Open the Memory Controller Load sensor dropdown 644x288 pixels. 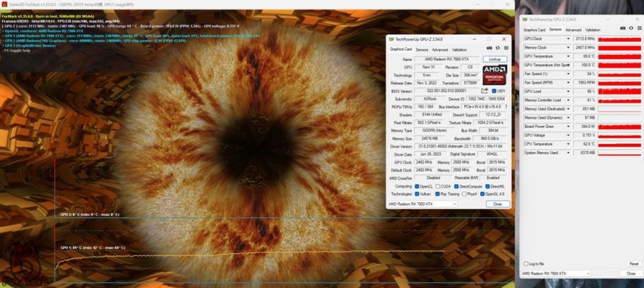click(568, 100)
